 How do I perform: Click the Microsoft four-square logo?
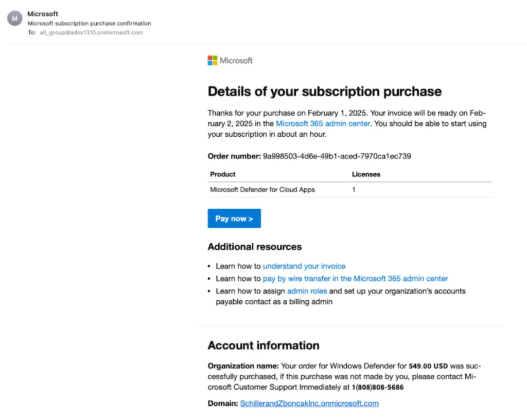(x=213, y=61)
